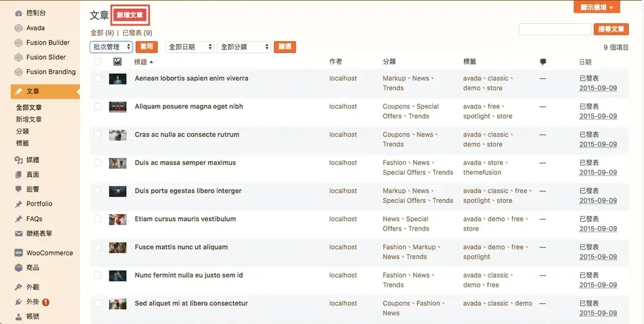This screenshot has width=644, height=324.
Task: Open 標籤 submenu item in sidebar
Action: (23, 143)
